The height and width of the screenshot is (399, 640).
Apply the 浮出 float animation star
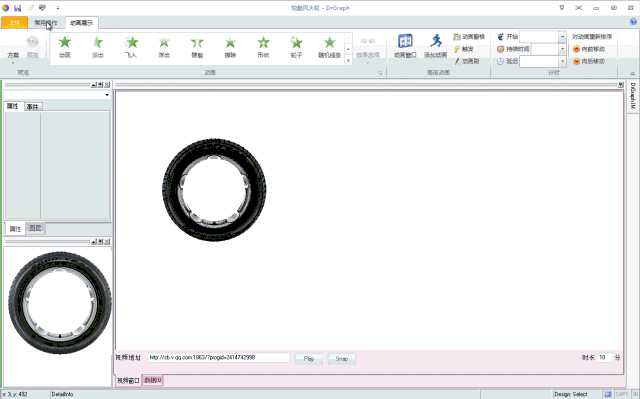(164, 47)
